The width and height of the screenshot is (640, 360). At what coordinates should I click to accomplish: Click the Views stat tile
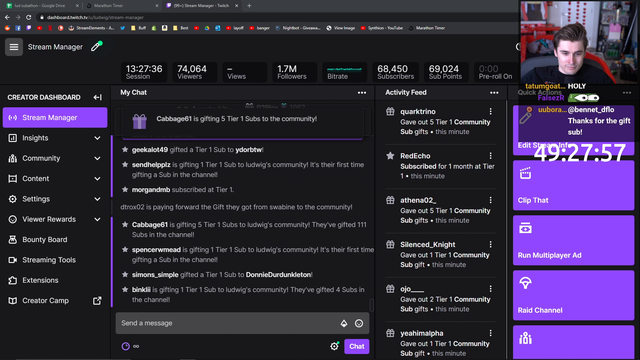pos(244,72)
